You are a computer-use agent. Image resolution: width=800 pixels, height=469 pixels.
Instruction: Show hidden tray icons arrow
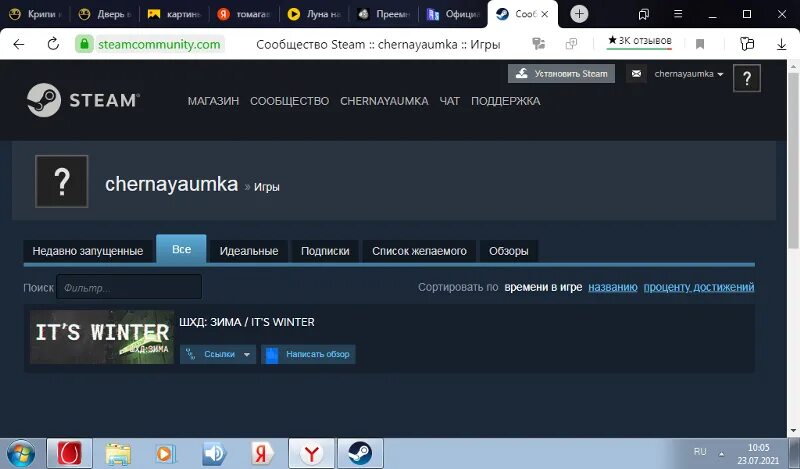pyautogui.click(x=721, y=453)
